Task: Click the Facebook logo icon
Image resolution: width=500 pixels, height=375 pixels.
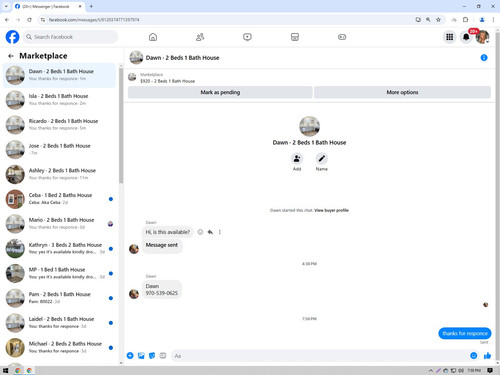Action: pos(12,37)
